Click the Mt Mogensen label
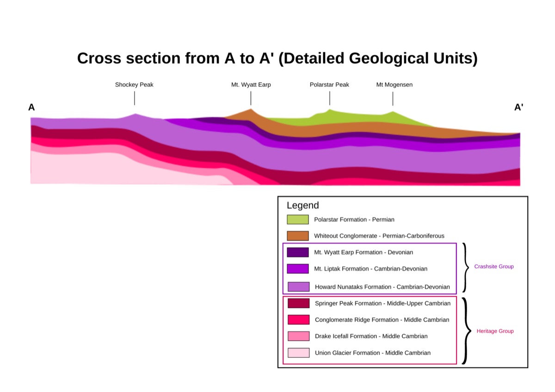This screenshot has height=392, width=555. (x=394, y=85)
